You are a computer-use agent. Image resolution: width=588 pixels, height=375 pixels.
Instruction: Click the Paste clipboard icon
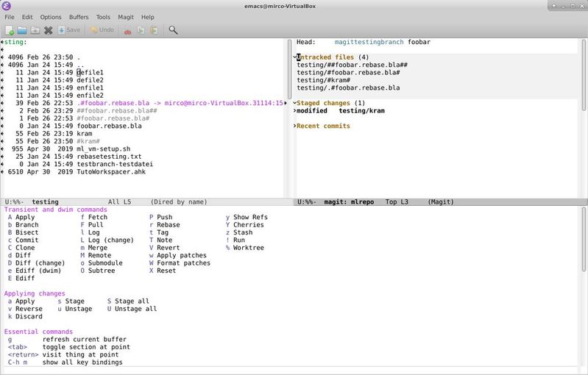pos(154,30)
